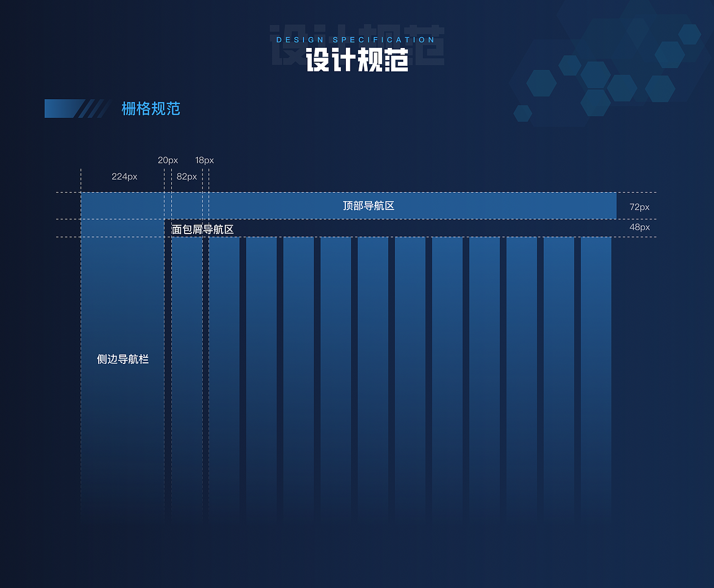
Task: Click the 设计规范 main title
Action: click(x=357, y=61)
